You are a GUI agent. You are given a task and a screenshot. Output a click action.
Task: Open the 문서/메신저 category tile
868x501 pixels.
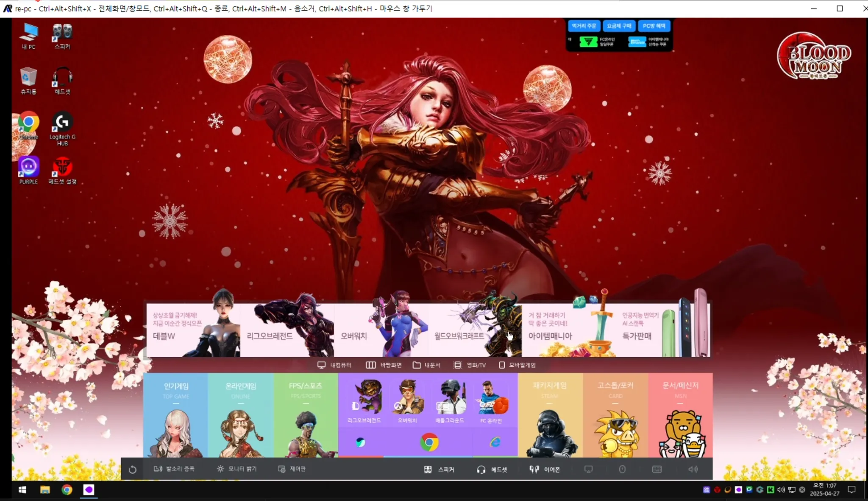680,415
